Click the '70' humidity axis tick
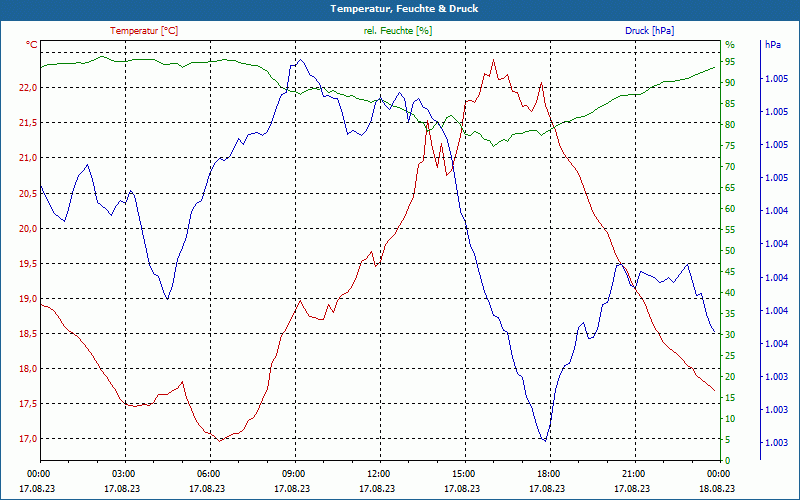Viewport: 800px width, 500px height. point(730,167)
